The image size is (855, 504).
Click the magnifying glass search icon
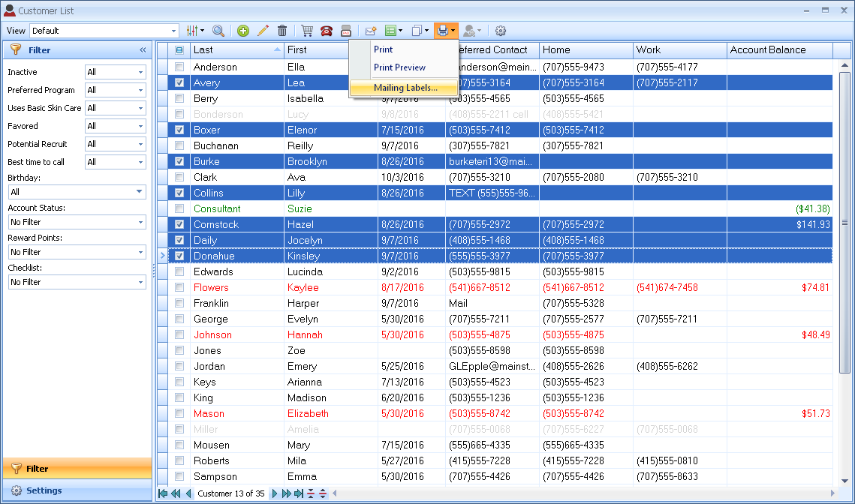pos(218,31)
